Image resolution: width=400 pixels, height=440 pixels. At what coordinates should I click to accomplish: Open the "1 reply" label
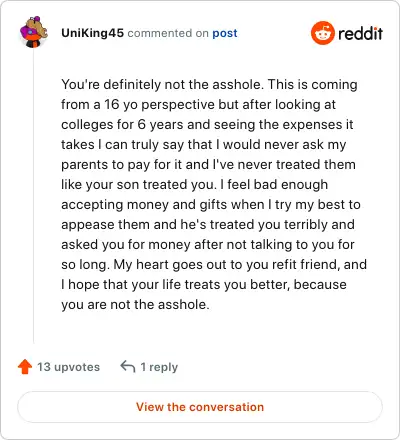(x=159, y=367)
